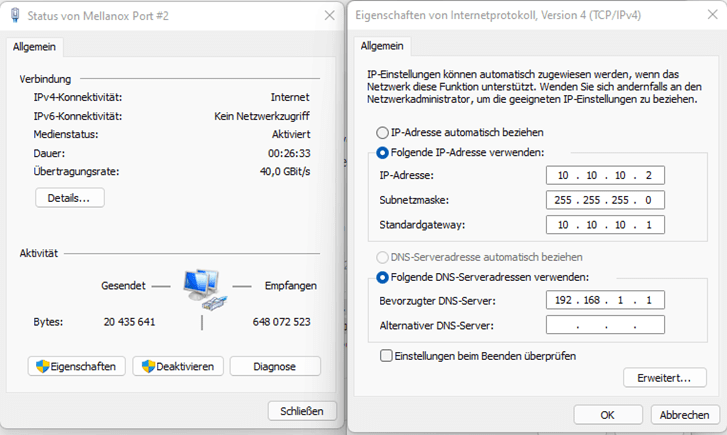Image resolution: width=727 pixels, height=435 pixels.
Task: Click the shield icon on Eigenschaften button
Action: tap(43, 366)
